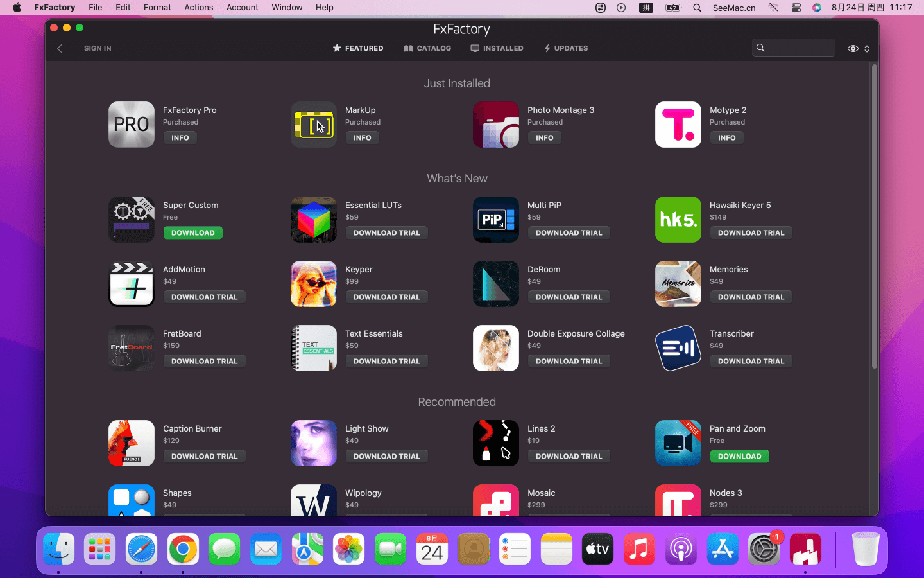Click the FxFactory search field

pos(794,48)
